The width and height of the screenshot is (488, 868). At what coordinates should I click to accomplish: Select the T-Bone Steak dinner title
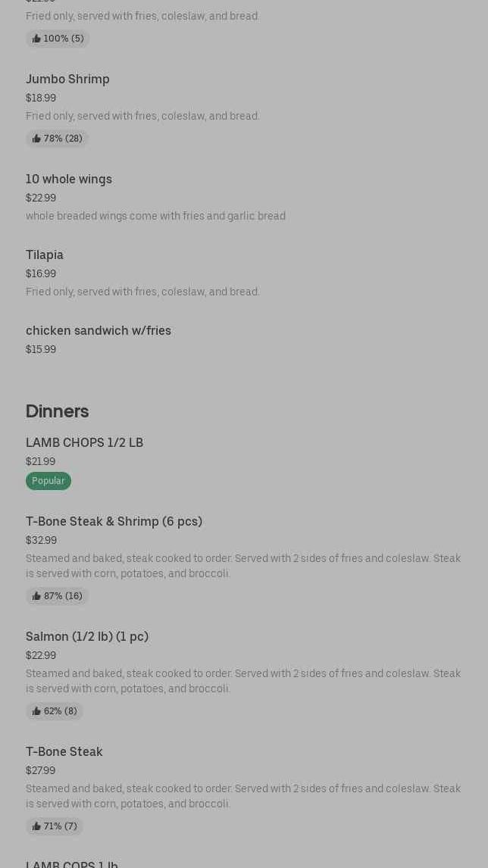(64, 751)
